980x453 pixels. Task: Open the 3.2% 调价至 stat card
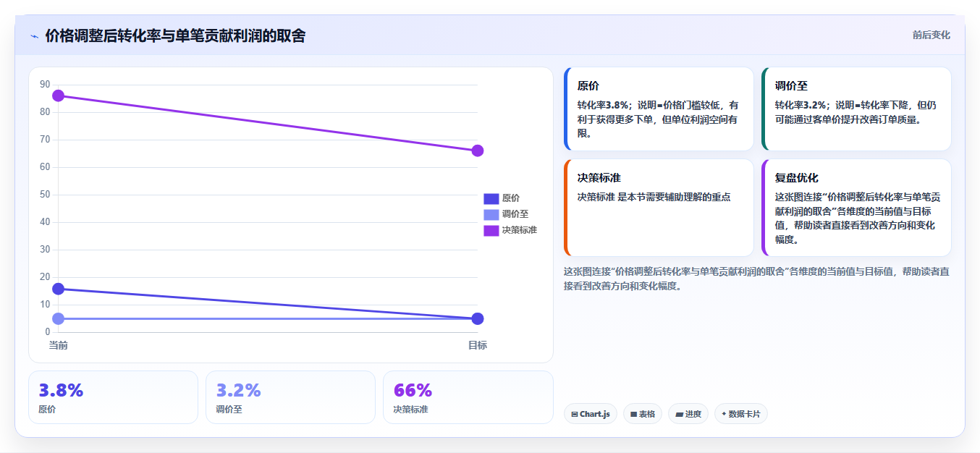(x=290, y=397)
